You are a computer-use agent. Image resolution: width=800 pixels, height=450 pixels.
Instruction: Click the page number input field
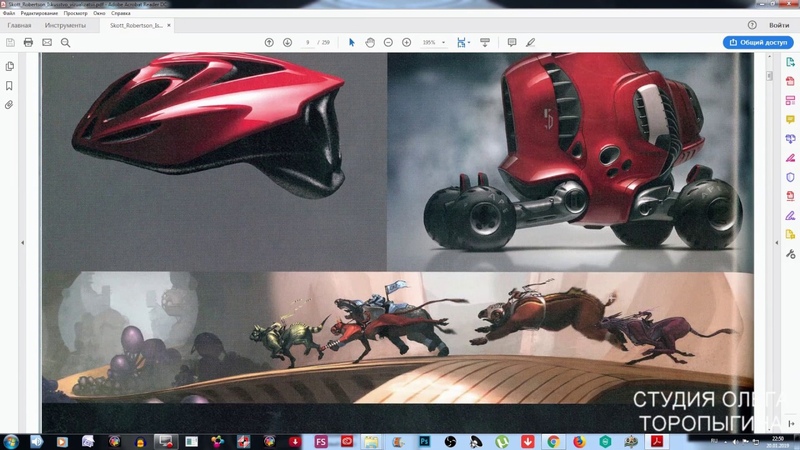click(308, 43)
